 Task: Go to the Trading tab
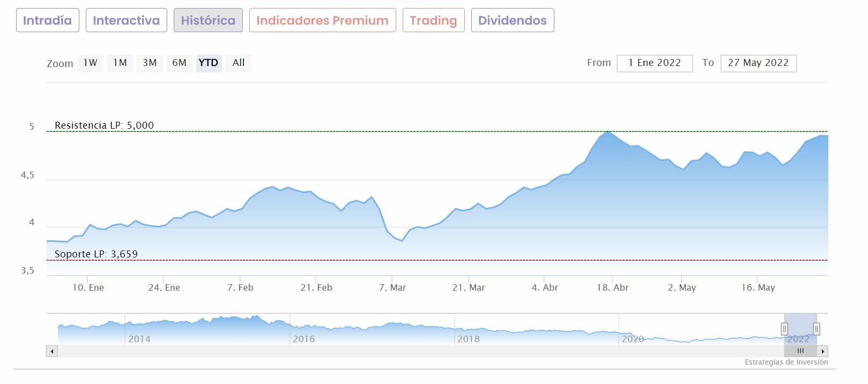[433, 20]
